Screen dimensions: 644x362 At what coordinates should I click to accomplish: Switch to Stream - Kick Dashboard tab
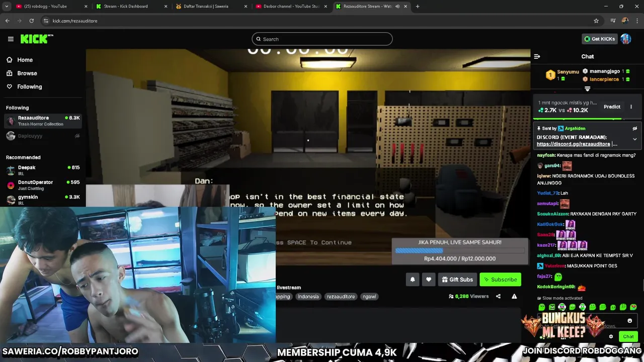tap(131, 7)
